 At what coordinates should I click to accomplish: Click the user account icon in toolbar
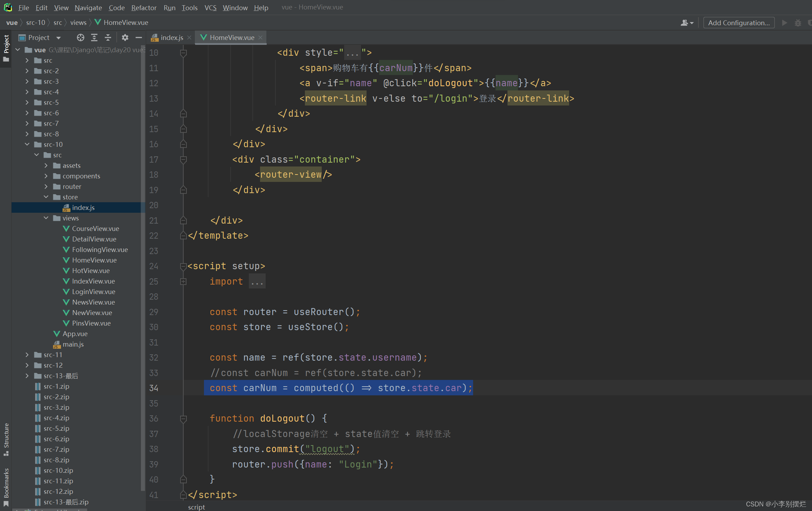pos(687,23)
